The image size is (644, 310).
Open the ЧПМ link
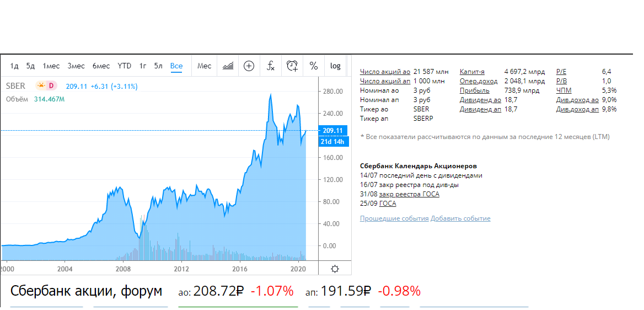(563, 90)
